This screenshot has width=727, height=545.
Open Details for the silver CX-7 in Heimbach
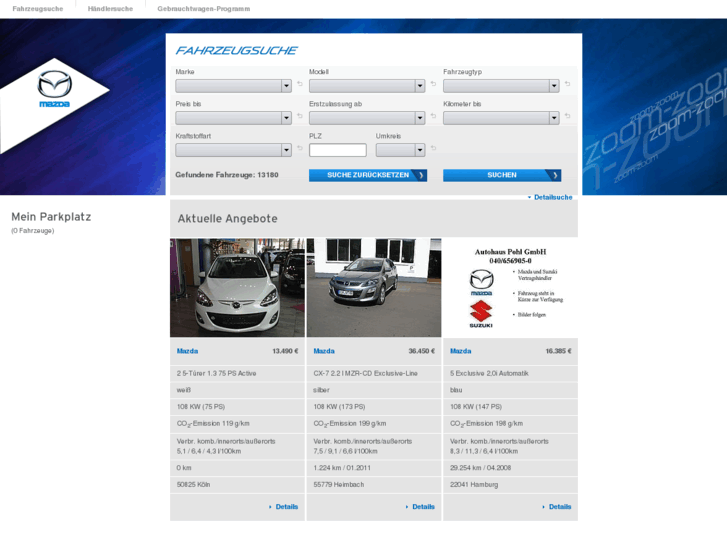coord(421,507)
